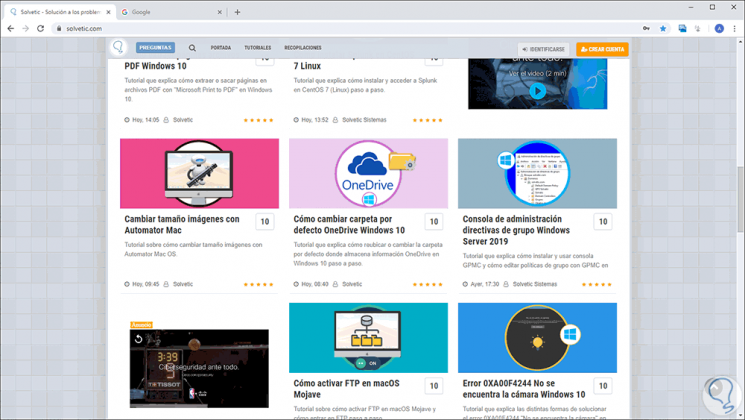This screenshot has width=745, height=420.
Task: Open 'Cambiar tamaño imágenes con Automator Mac' title
Action: tap(182, 225)
